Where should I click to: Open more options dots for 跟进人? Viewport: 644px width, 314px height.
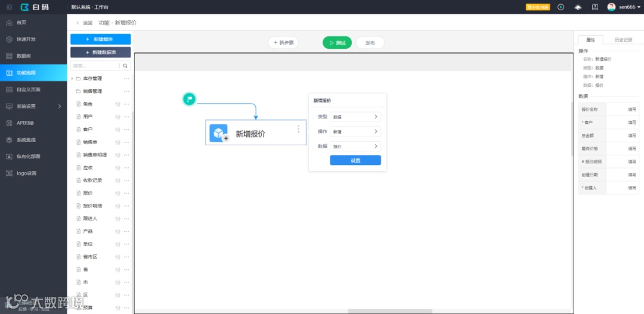click(126, 219)
